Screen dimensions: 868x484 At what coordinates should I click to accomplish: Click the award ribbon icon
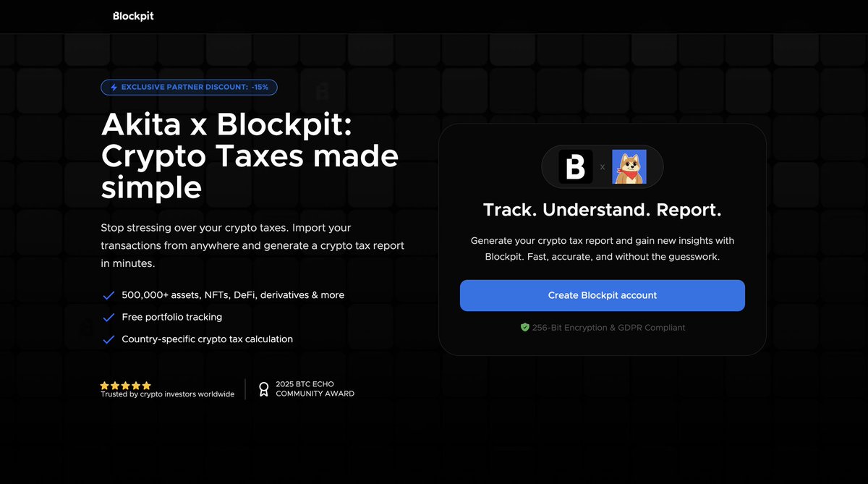264,389
